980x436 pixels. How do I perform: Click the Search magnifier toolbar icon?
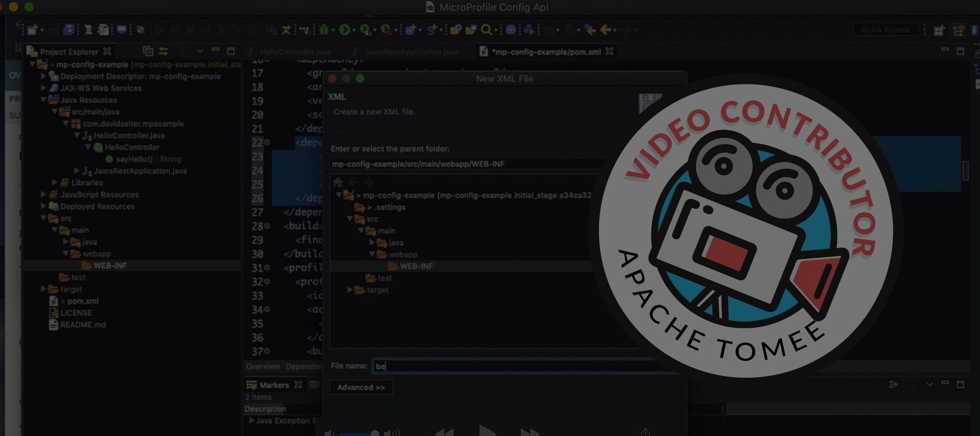point(486,29)
